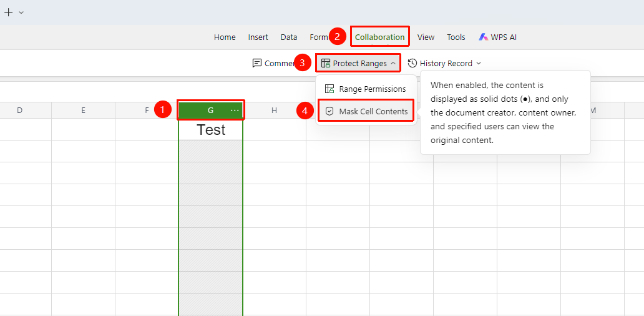Expand the dropdown next to plus
The height and width of the screenshot is (316, 644).
pyautogui.click(x=21, y=12)
